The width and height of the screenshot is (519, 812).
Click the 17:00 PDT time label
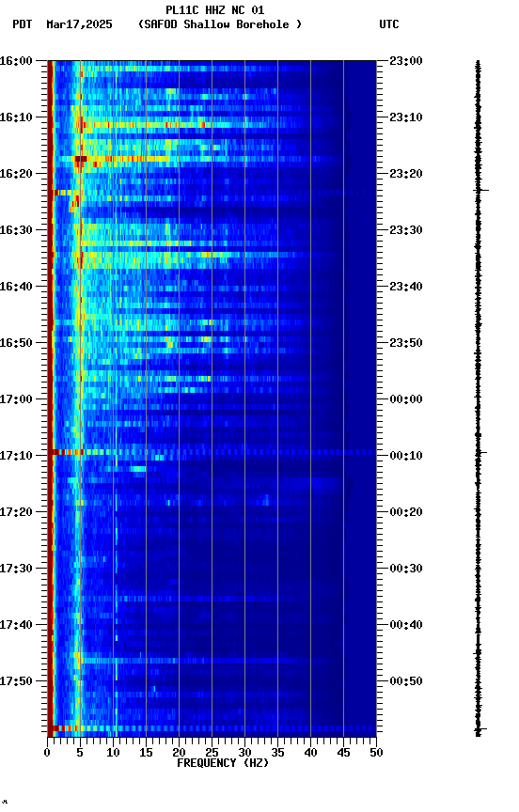[16, 399]
